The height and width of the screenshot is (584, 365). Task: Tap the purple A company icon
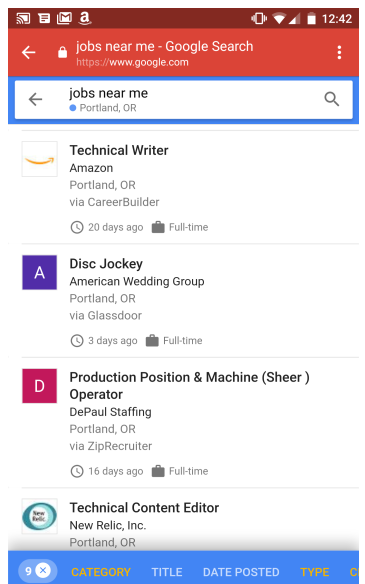pyautogui.click(x=39, y=272)
